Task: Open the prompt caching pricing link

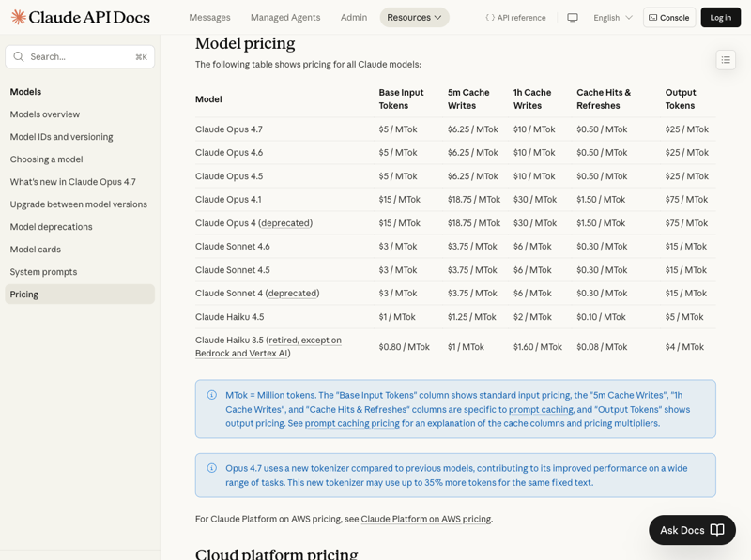Action: click(x=352, y=423)
